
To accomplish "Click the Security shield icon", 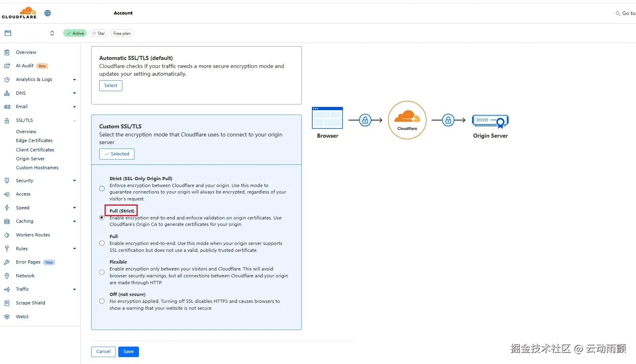I will pos(7,181).
